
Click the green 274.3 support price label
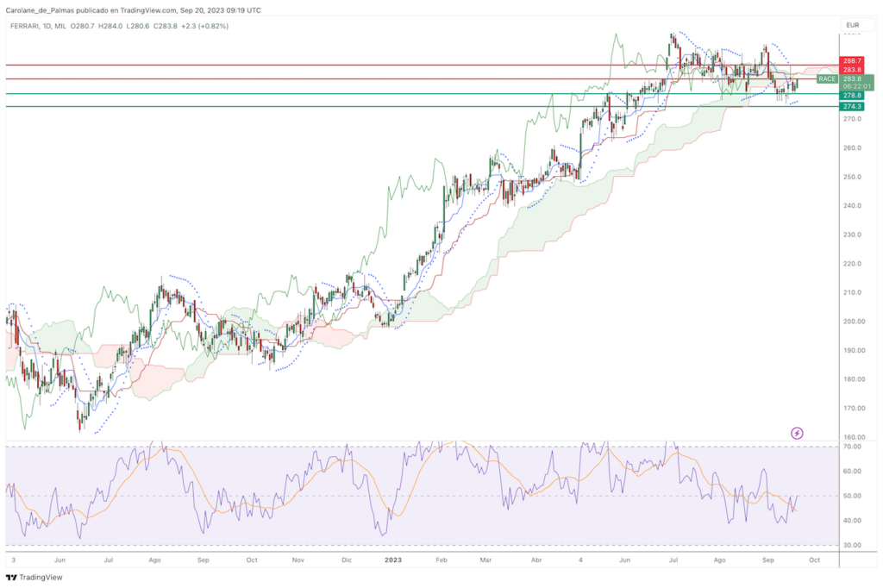coord(853,106)
